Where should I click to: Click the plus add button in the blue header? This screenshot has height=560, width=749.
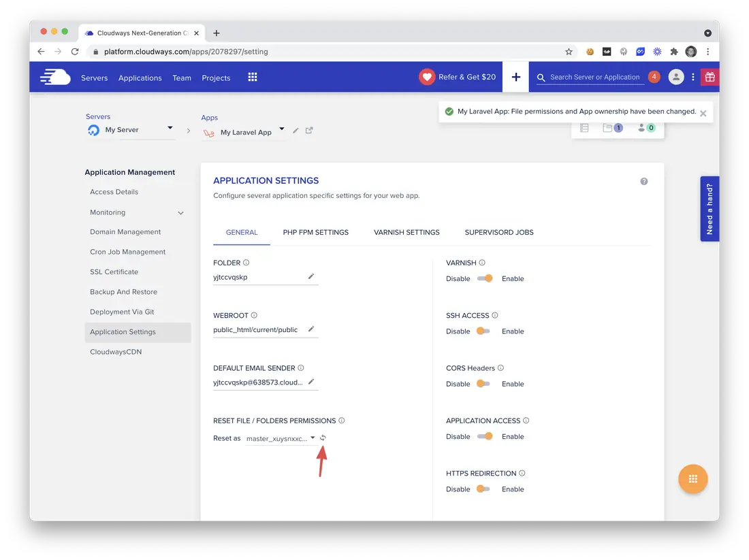coord(516,77)
